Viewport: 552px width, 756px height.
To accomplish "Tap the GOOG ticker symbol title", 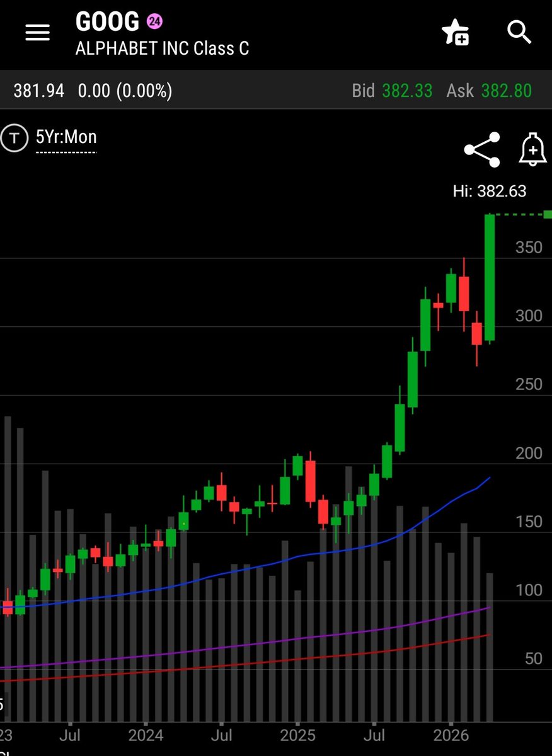I will tap(107, 22).
